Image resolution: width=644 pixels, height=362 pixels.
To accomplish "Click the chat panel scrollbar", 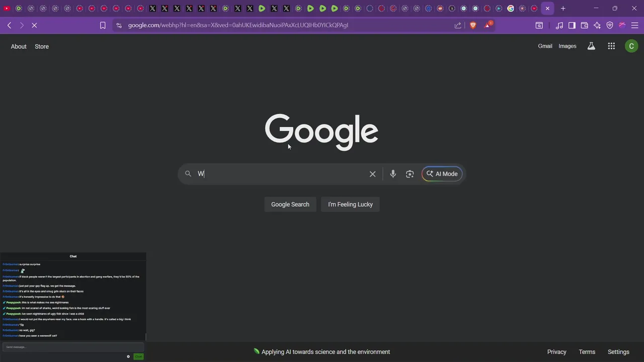I will [x=145, y=336].
